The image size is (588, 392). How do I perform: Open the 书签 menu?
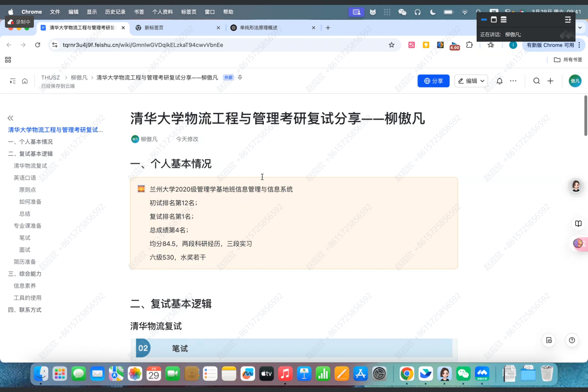pyautogui.click(x=139, y=12)
